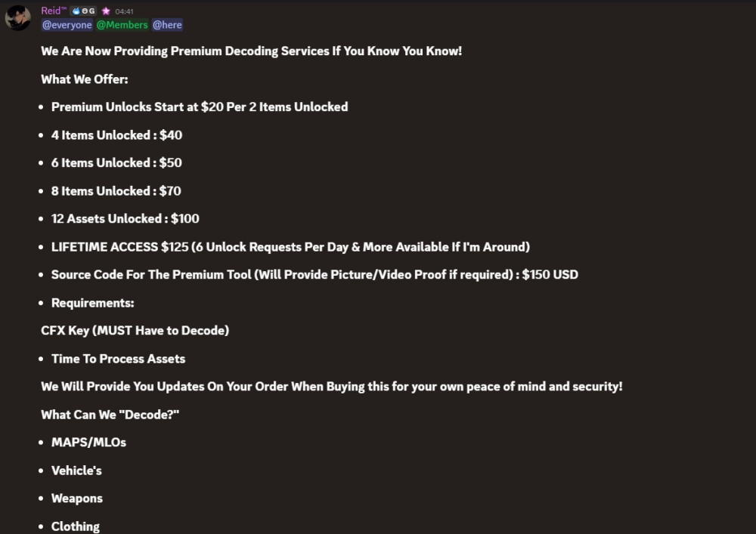
Task: Click the 04:41 message timestamp
Action: click(x=124, y=11)
